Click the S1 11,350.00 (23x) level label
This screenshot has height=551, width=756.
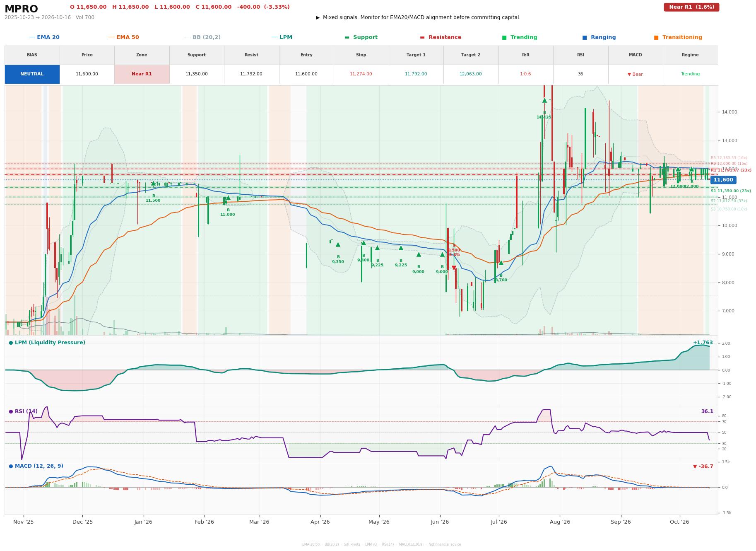[x=731, y=191]
